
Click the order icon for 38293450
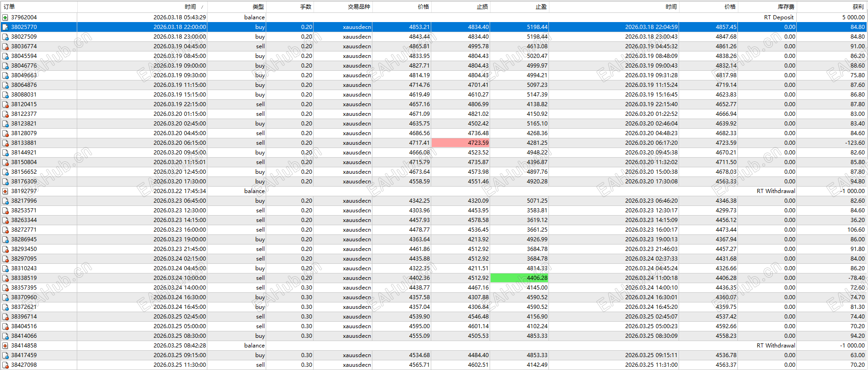pyautogui.click(x=5, y=249)
